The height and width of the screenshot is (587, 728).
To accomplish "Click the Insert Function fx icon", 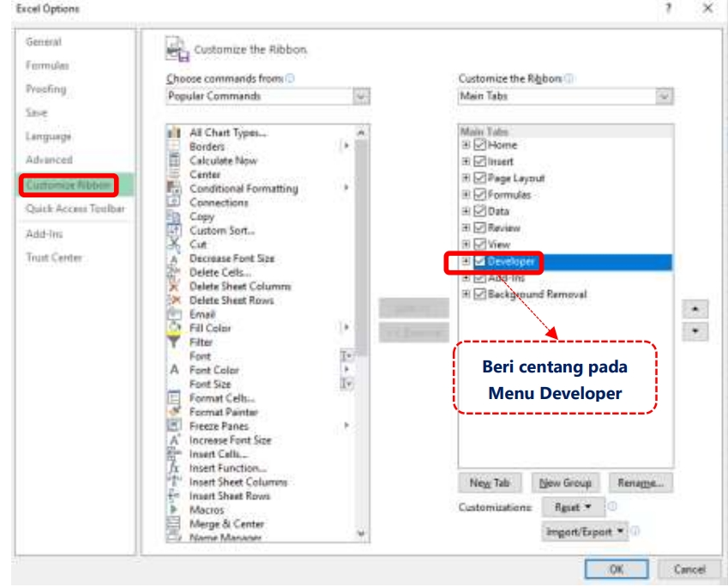I will pyautogui.click(x=174, y=468).
